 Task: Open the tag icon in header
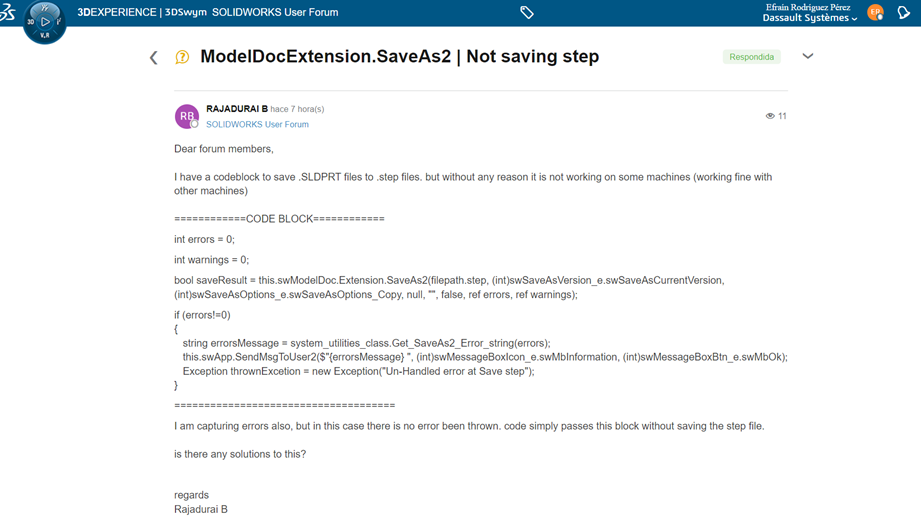pos(527,12)
